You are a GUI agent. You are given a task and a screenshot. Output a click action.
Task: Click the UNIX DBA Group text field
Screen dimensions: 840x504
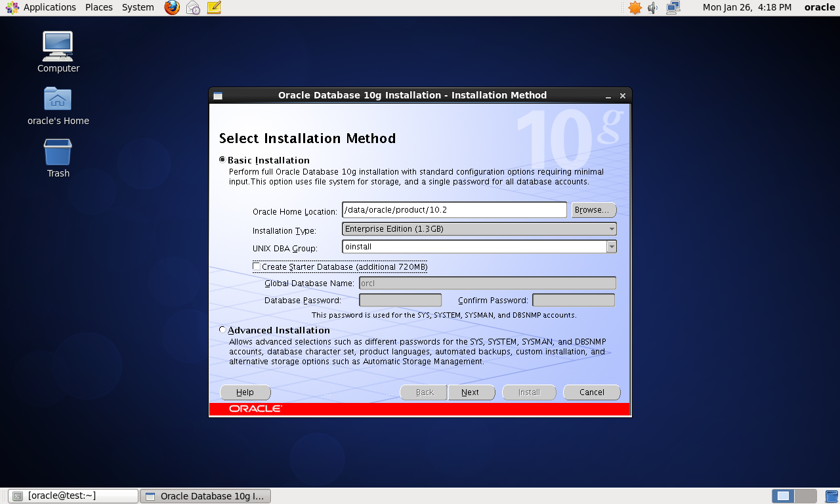(474, 247)
